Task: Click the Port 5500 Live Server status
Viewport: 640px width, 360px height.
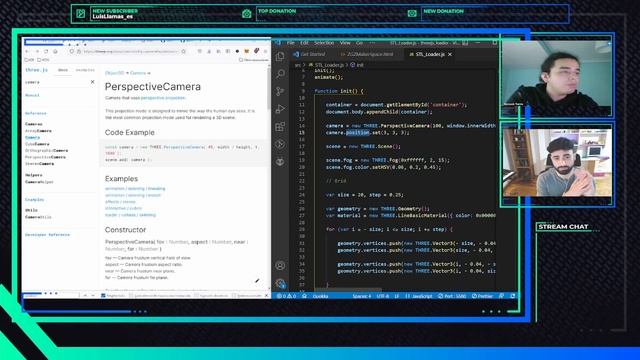Action: coord(452,296)
